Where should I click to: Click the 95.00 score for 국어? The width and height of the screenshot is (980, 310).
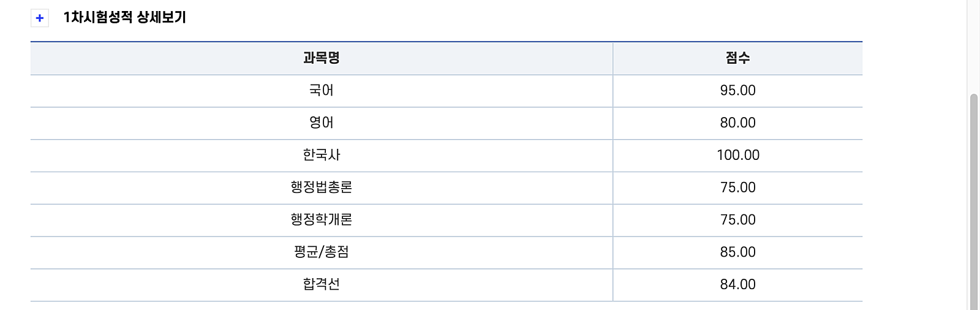737,91
